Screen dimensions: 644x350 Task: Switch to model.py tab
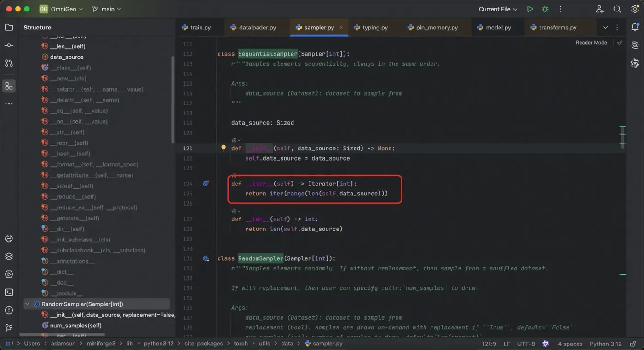[x=494, y=28]
